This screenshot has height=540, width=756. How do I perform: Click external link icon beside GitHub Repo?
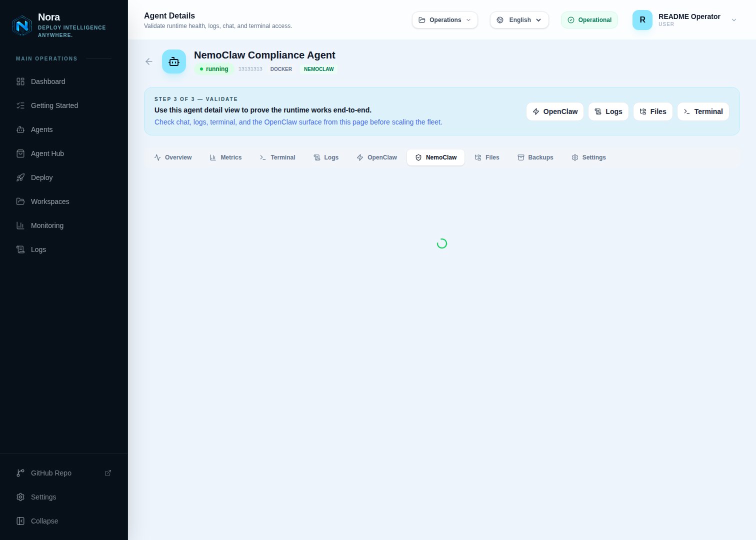108,473
